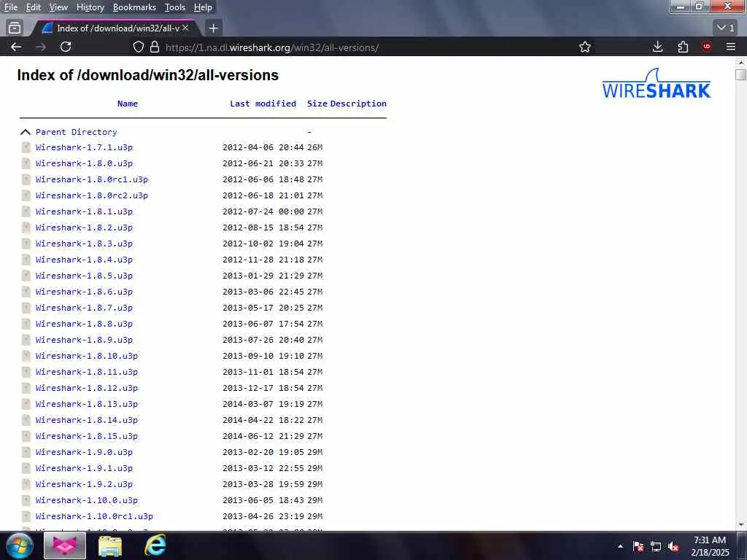Reload the current page

[x=66, y=47]
